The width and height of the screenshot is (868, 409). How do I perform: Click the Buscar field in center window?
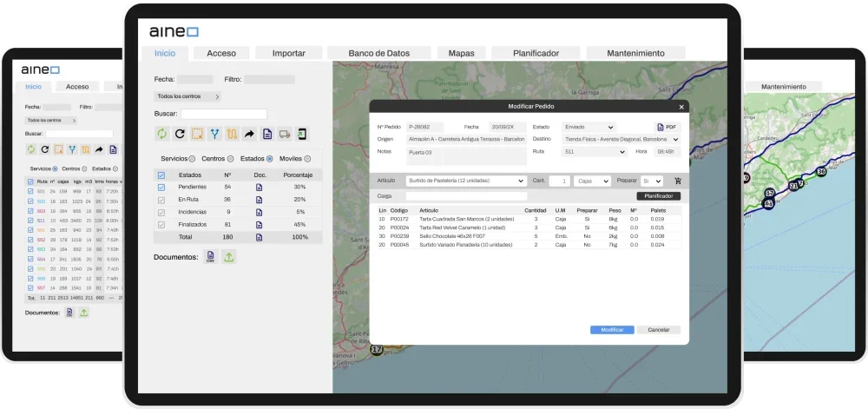(224, 114)
